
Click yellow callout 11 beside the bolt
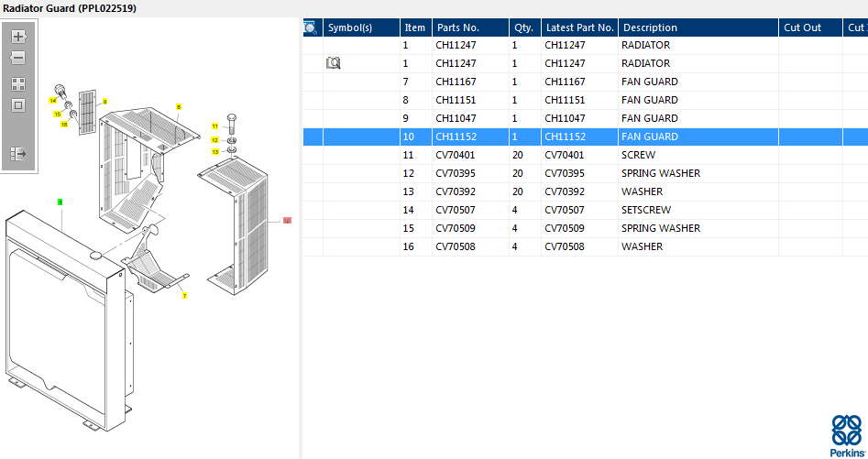(x=214, y=126)
